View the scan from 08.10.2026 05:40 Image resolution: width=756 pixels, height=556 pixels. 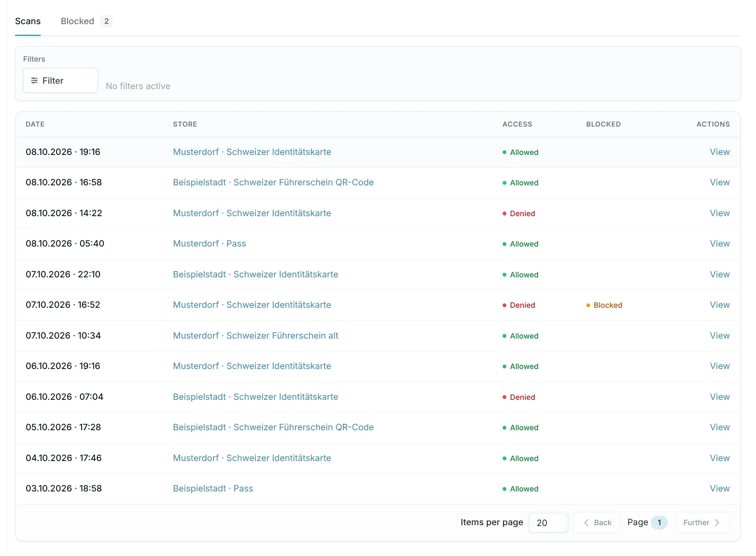point(720,244)
